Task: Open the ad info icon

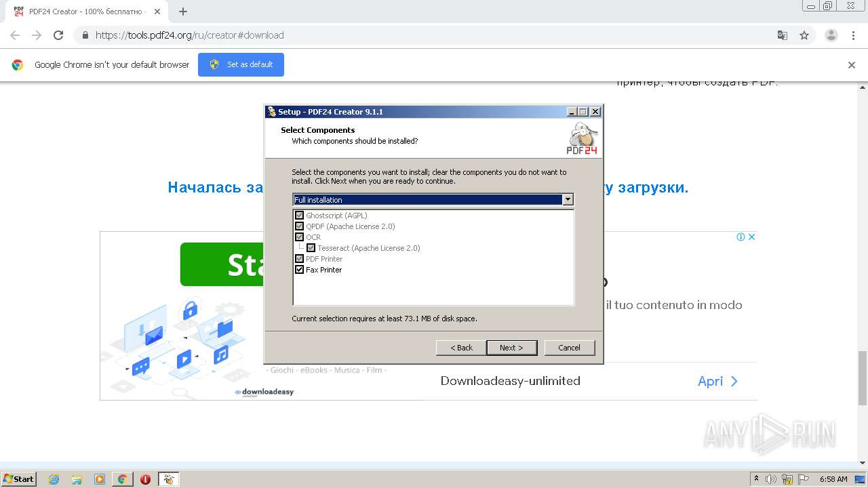Action: pos(741,237)
